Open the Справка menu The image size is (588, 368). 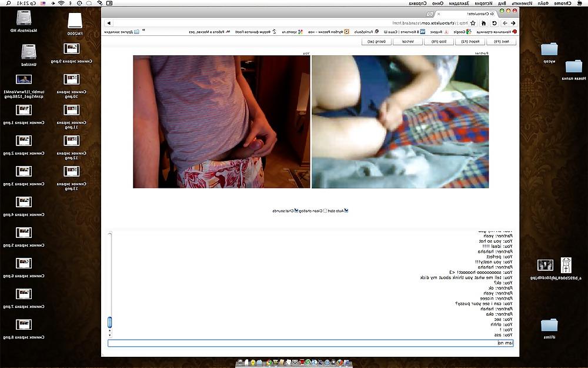pos(417,4)
